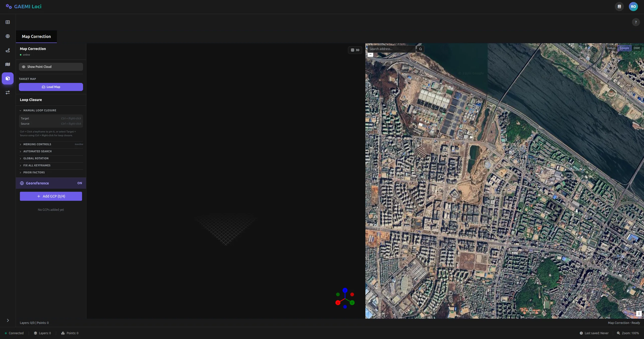
Task: Expand the Automated Search section
Action: pyautogui.click(x=37, y=151)
